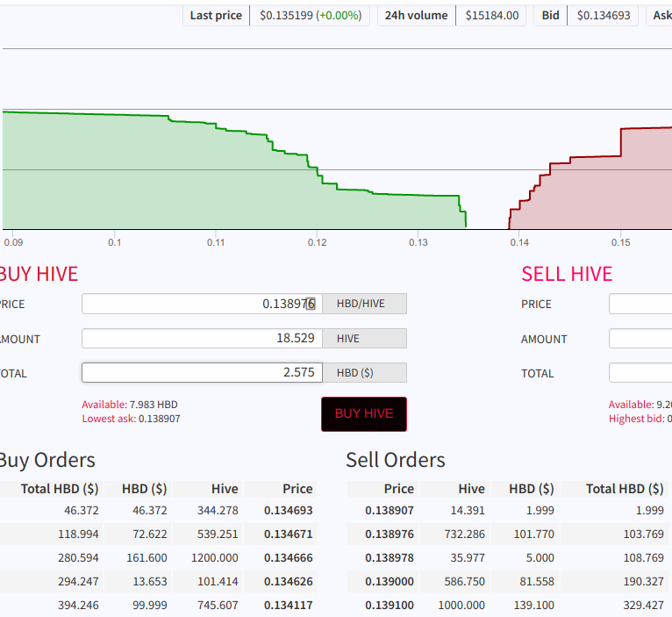
Task: Click the HBD/HIVE unit label
Action: (x=364, y=304)
